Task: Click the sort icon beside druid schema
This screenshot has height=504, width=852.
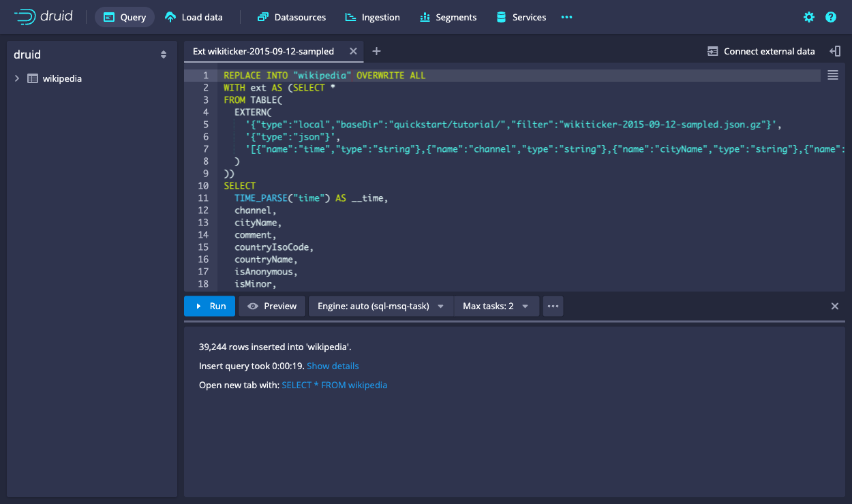Action: tap(164, 54)
